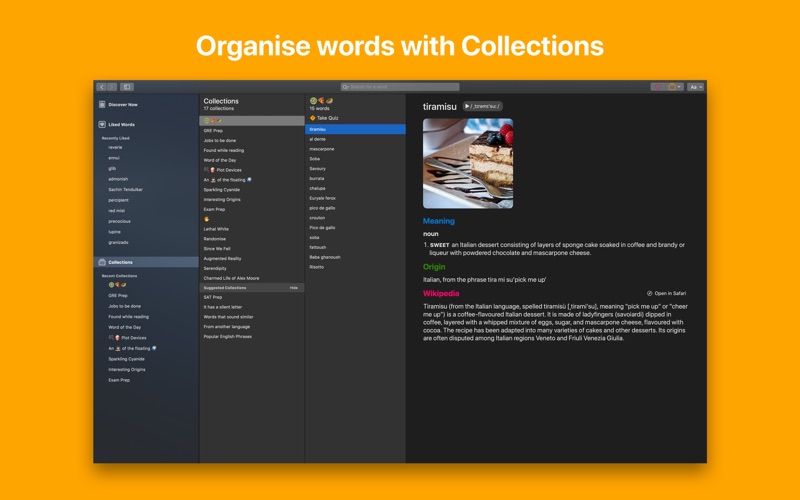
Task: Select 'lupine' under Recently Liked
Action: [114, 232]
